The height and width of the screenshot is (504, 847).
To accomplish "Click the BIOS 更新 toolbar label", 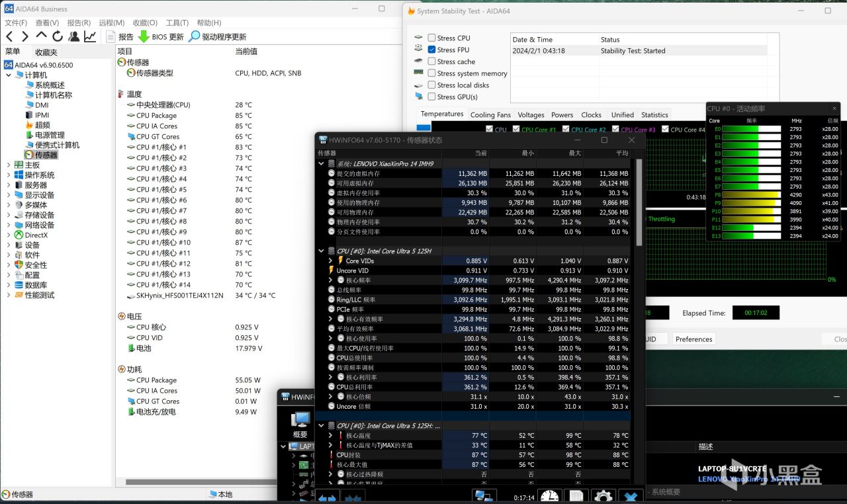I will 168,37.
